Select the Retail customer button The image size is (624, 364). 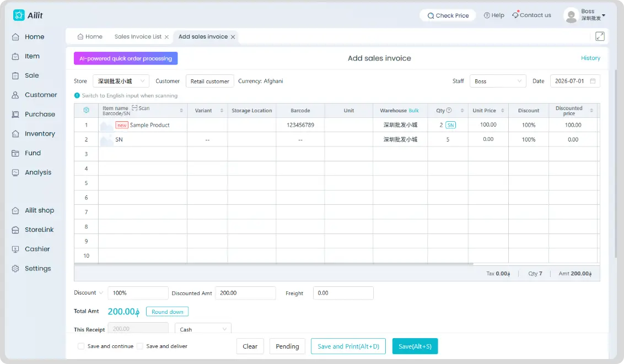(209, 81)
